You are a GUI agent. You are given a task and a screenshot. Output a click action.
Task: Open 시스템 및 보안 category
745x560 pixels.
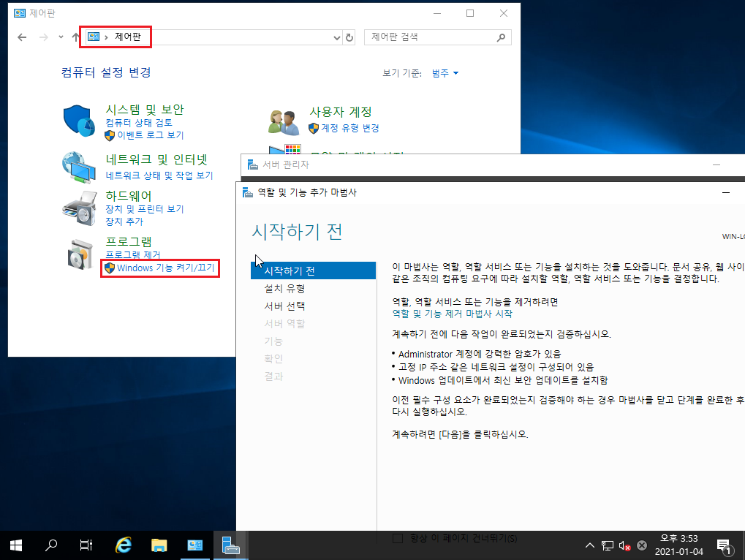(x=145, y=110)
